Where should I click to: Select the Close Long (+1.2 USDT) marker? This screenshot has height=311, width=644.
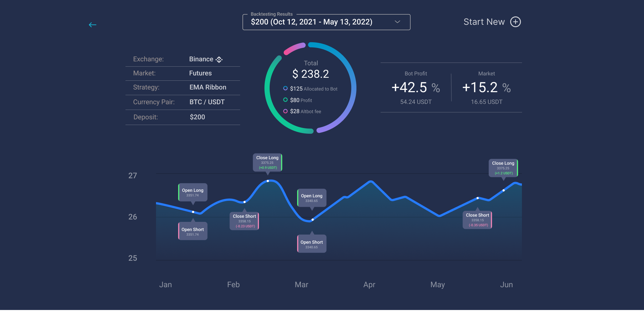click(x=503, y=168)
